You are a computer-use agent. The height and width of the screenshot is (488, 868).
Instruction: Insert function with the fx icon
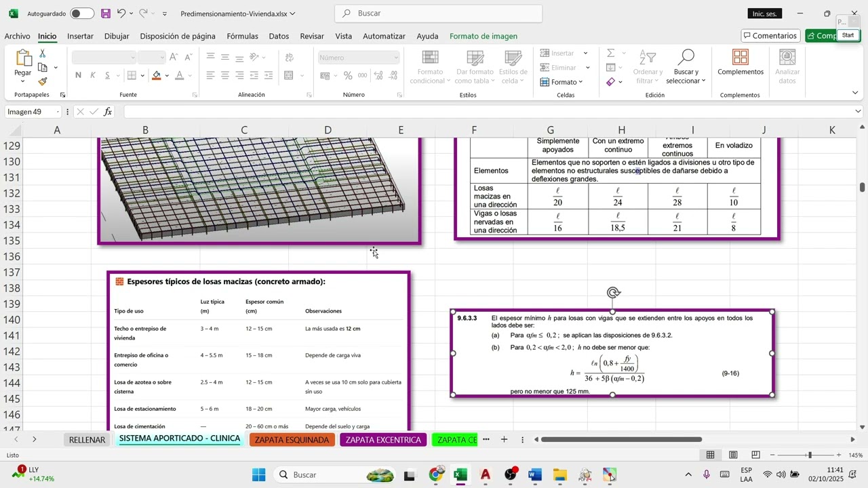point(108,112)
